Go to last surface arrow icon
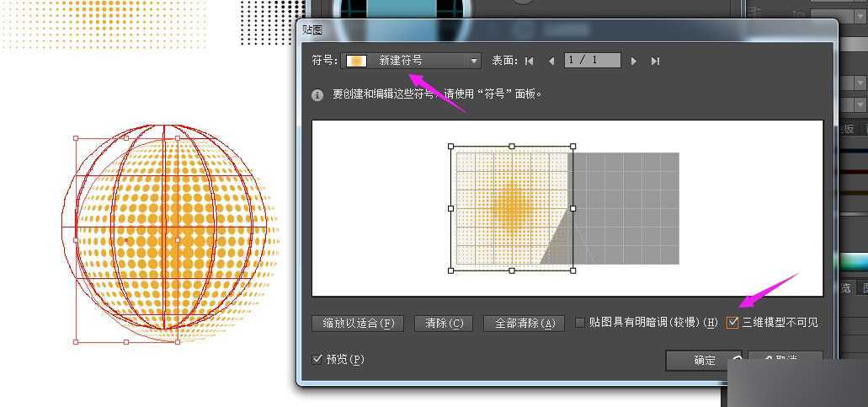The width and height of the screenshot is (868, 407). tap(656, 61)
